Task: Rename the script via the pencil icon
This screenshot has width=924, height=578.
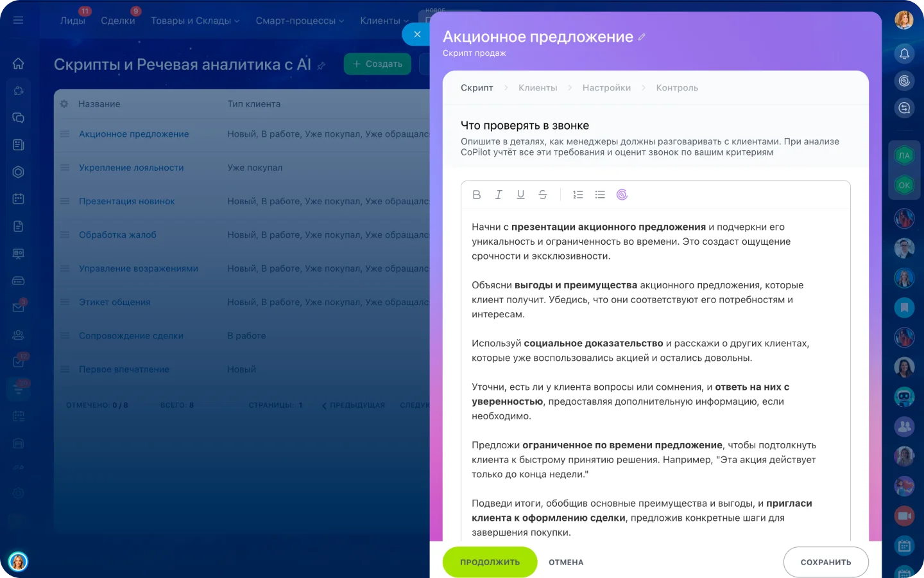Action: pos(642,37)
